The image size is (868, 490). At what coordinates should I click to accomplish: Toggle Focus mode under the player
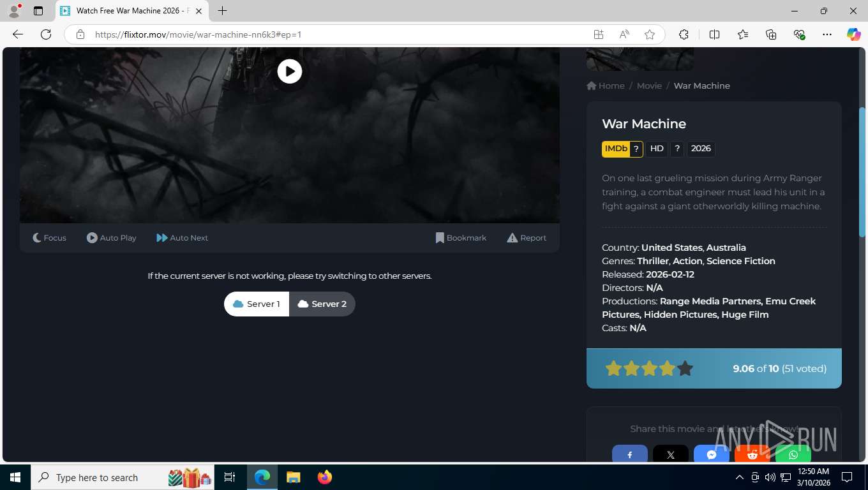pos(49,238)
